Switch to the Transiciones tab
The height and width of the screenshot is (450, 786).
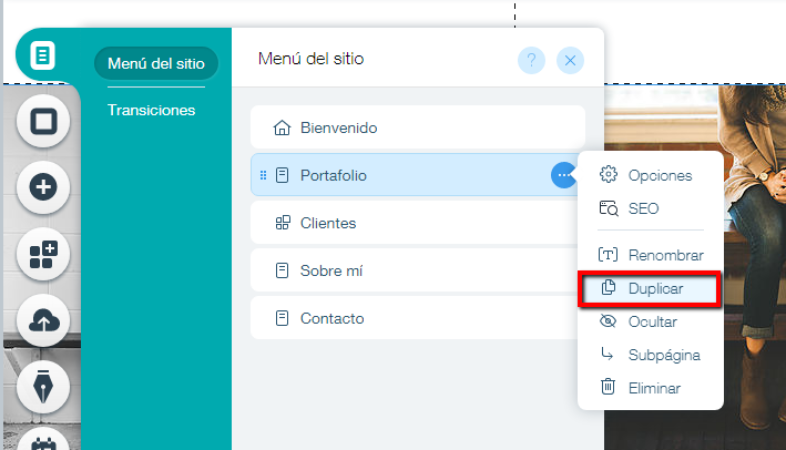coord(151,110)
